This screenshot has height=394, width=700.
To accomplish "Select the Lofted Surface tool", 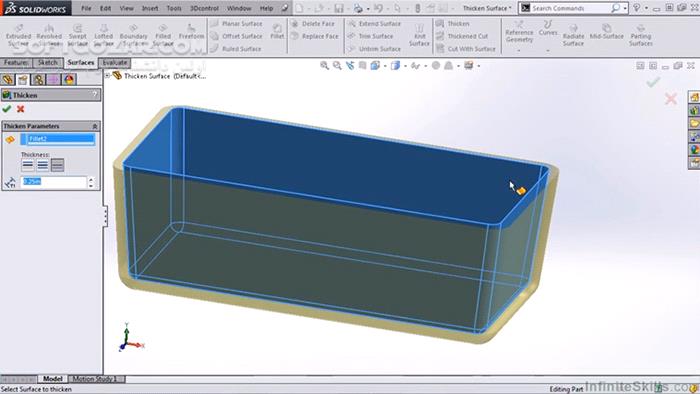I will pos(104,35).
